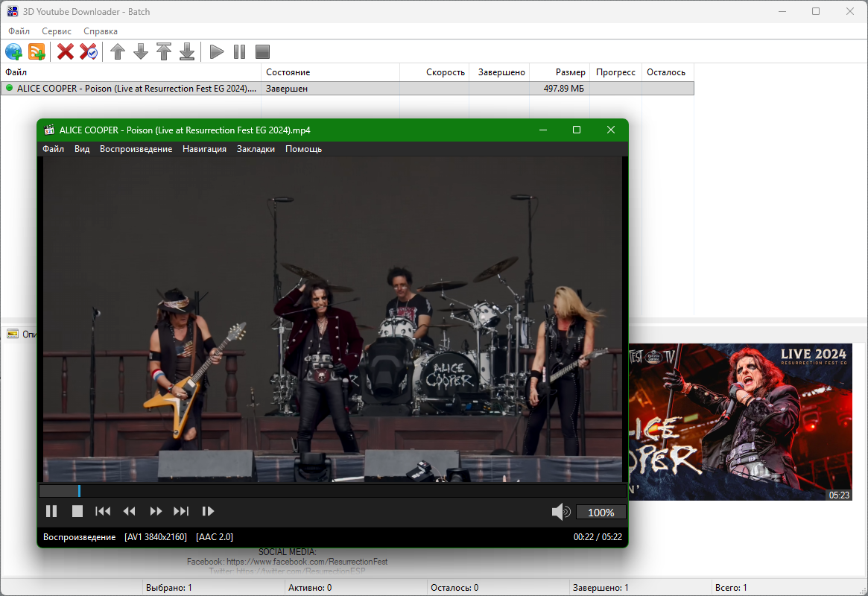Click the [AV1 3840x2160] video info
Viewport: 868px width, 596px height.
(156, 537)
